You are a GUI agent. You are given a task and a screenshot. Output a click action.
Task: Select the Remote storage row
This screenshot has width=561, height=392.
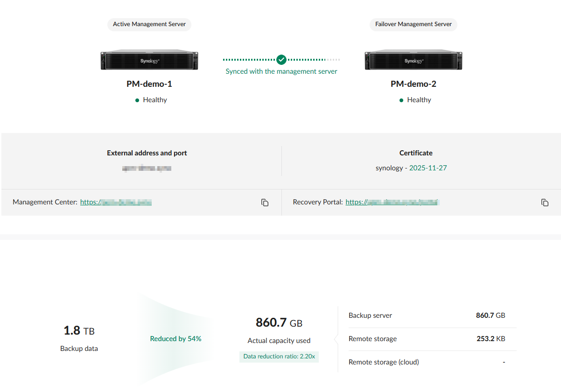click(427, 339)
